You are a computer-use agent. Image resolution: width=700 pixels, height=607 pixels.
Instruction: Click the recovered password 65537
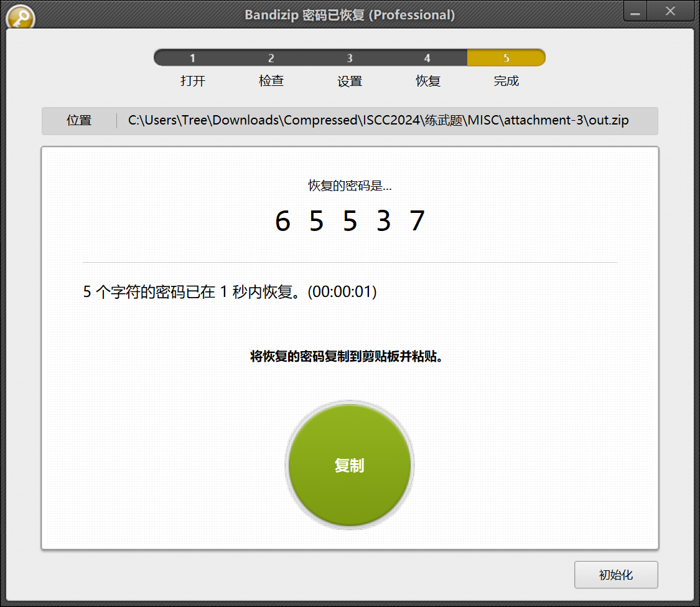(x=350, y=221)
